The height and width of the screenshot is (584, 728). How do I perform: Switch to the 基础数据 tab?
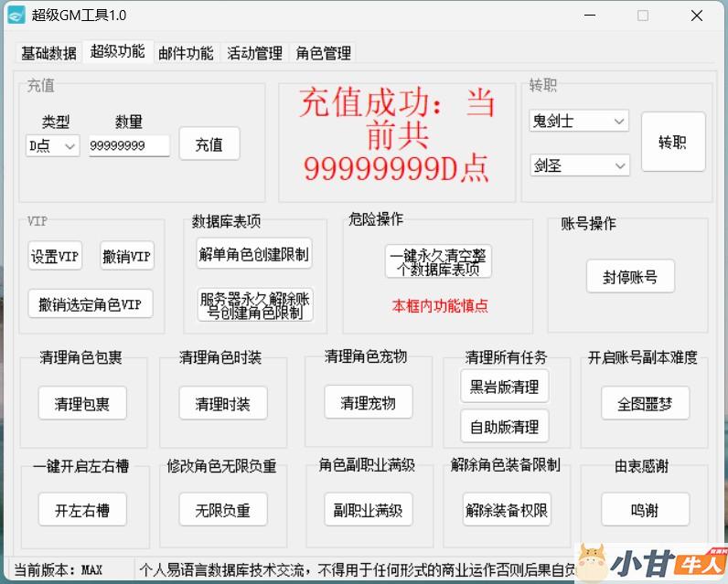coord(48,53)
